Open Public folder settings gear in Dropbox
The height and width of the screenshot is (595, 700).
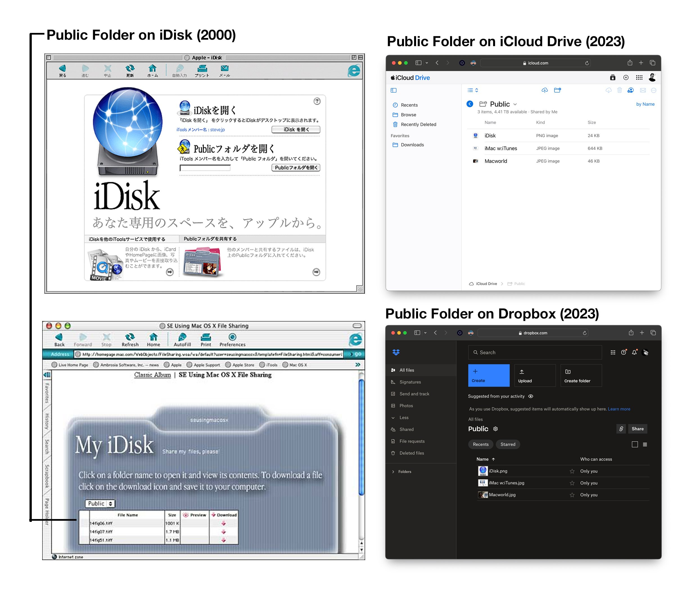495,429
